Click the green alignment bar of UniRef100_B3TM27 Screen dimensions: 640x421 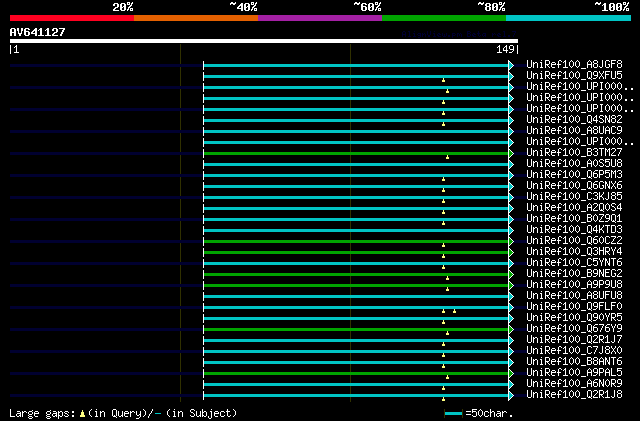tap(356, 154)
